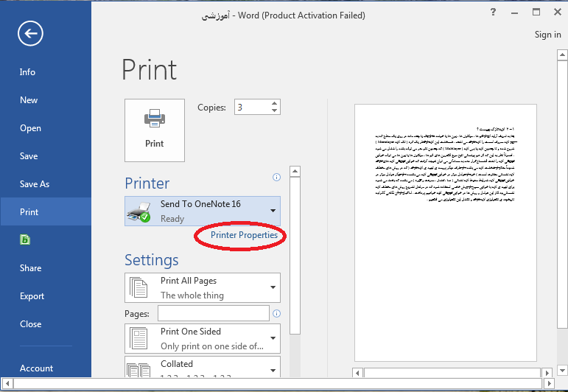
Task: Increase copies with up arrow
Action: (275, 103)
